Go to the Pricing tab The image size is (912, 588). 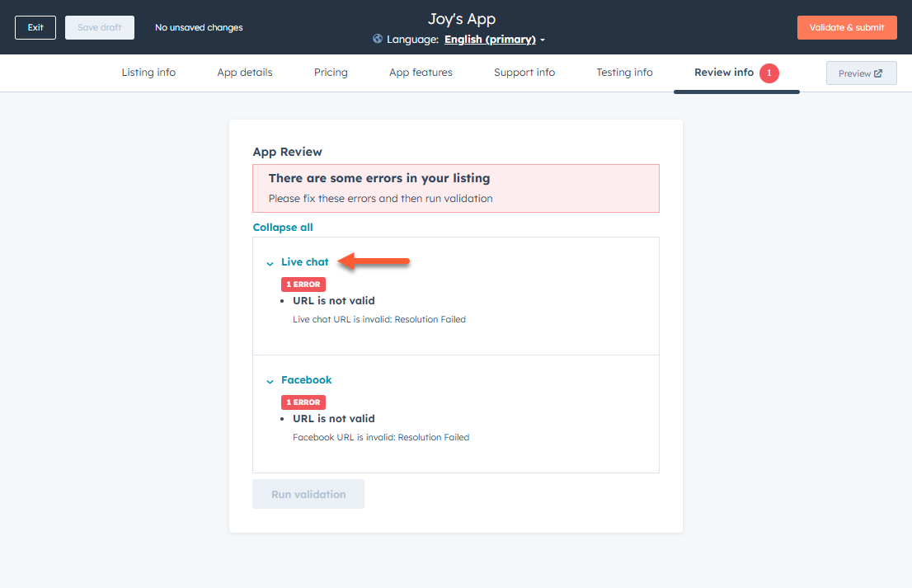pyautogui.click(x=331, y=73)
